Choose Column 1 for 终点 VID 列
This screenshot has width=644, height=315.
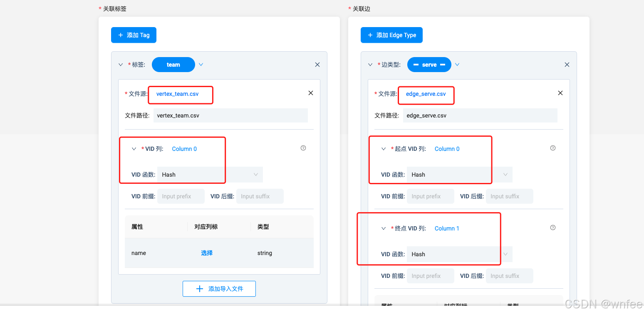(x=447, y=228)
